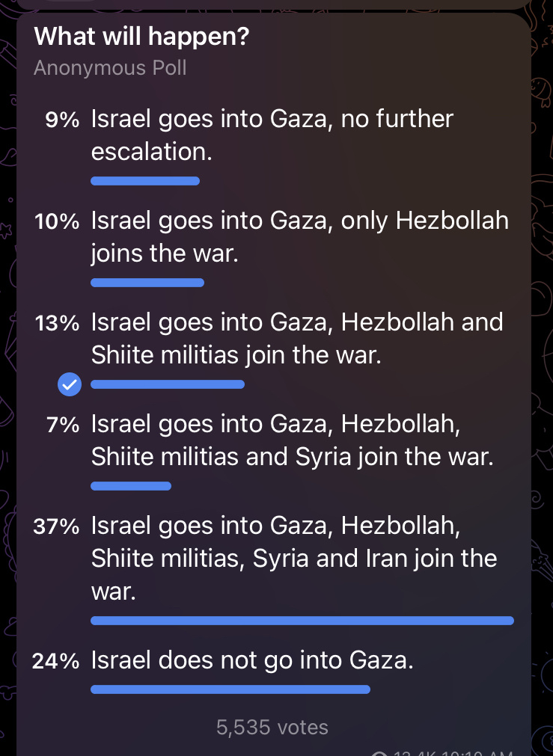Click the 10% result bar
This screenshot has height=756, width=553.
147,283
